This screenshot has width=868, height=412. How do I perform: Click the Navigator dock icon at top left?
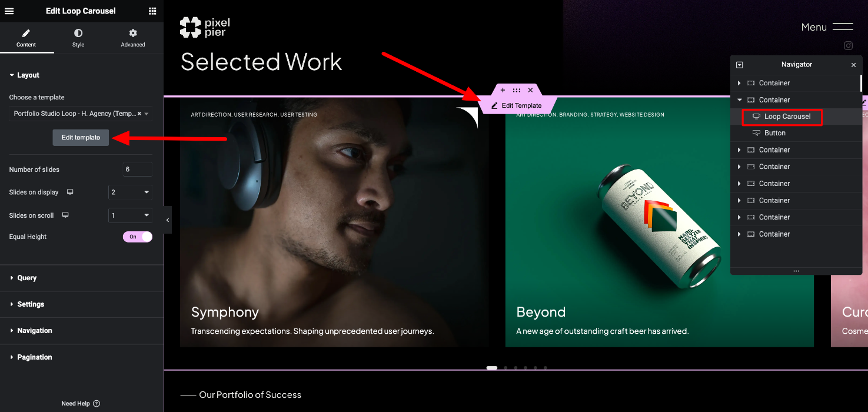tap(740, 65)
